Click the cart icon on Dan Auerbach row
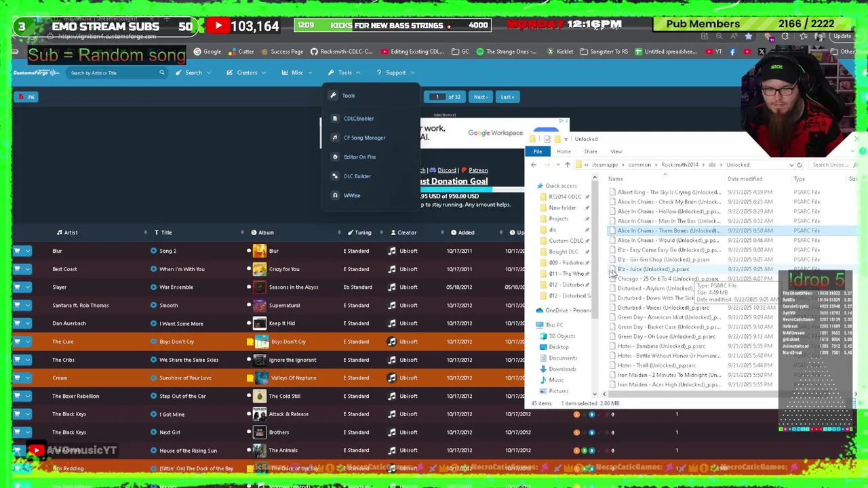 point(17,323)
